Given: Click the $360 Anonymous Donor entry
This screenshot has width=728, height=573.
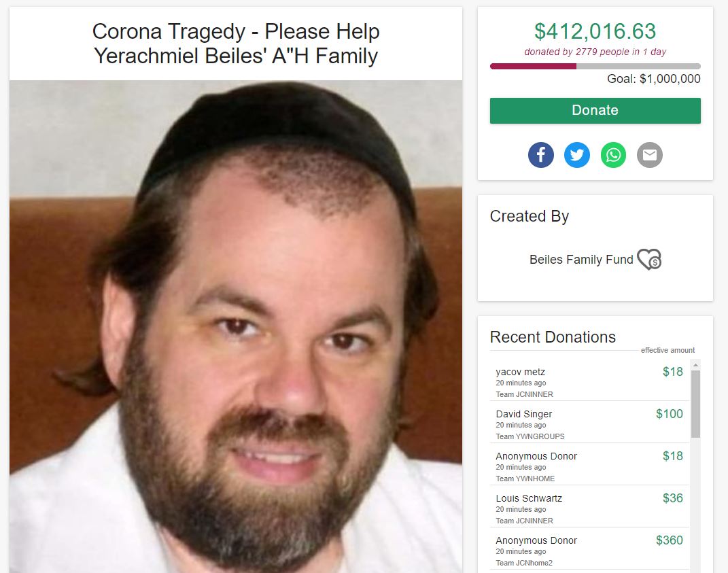Looking at the screenshot, I should click(x=589, y=551).
